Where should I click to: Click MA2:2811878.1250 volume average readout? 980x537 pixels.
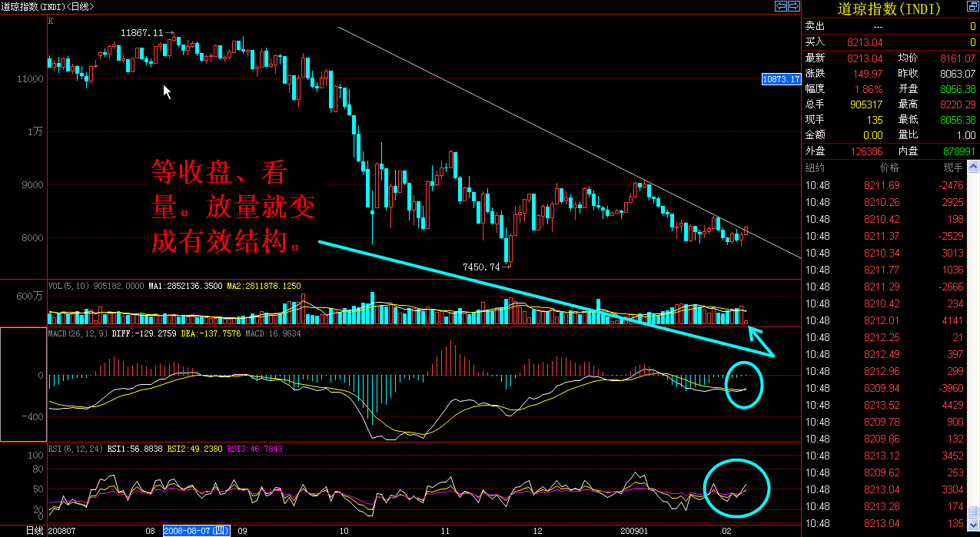pyautogui.click(x=264, y=287)
